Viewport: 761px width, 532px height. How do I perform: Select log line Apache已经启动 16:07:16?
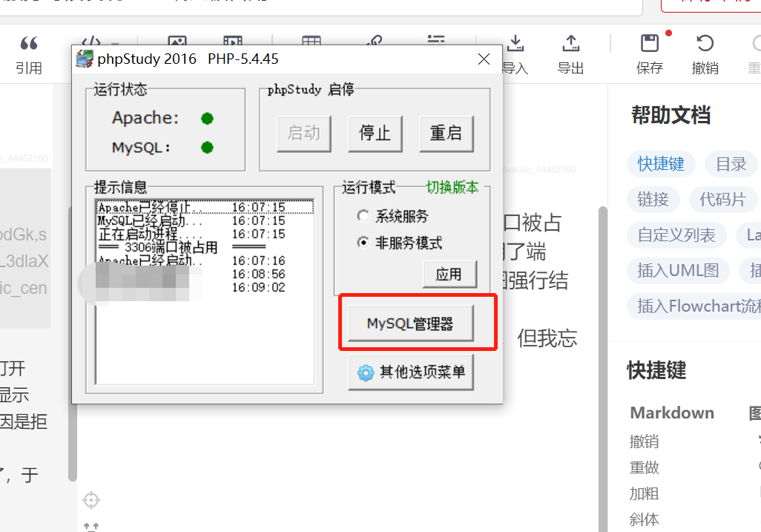[x=204, y=260]
